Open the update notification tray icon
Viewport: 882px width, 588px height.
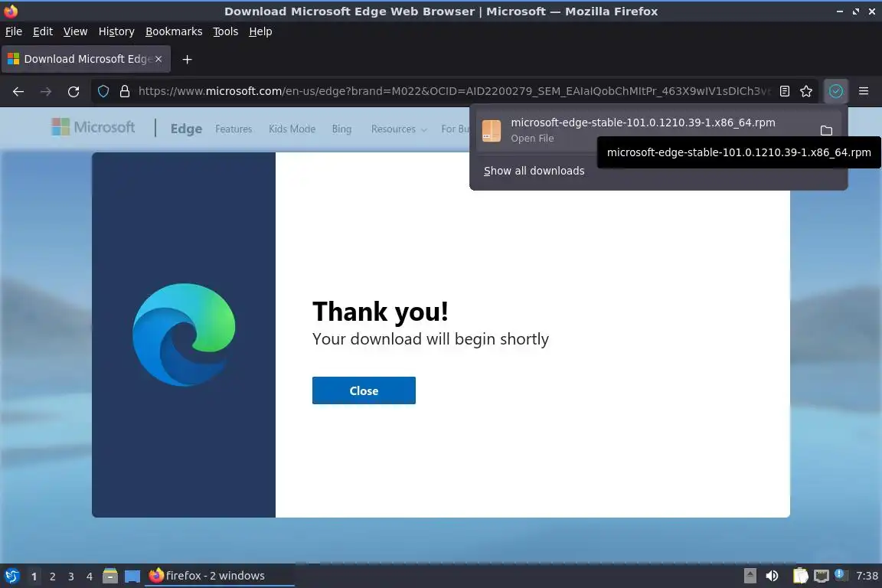pyautogui.click(x=840, y=574)
